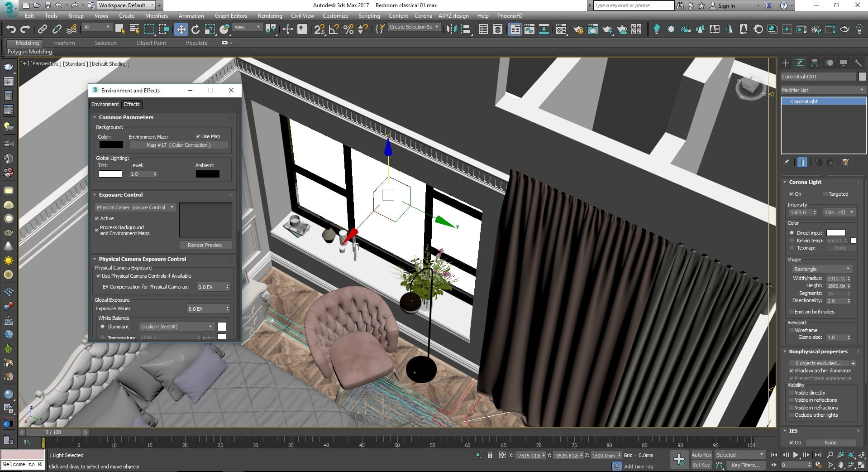Click the Undo icon

[x=11, y=29]
